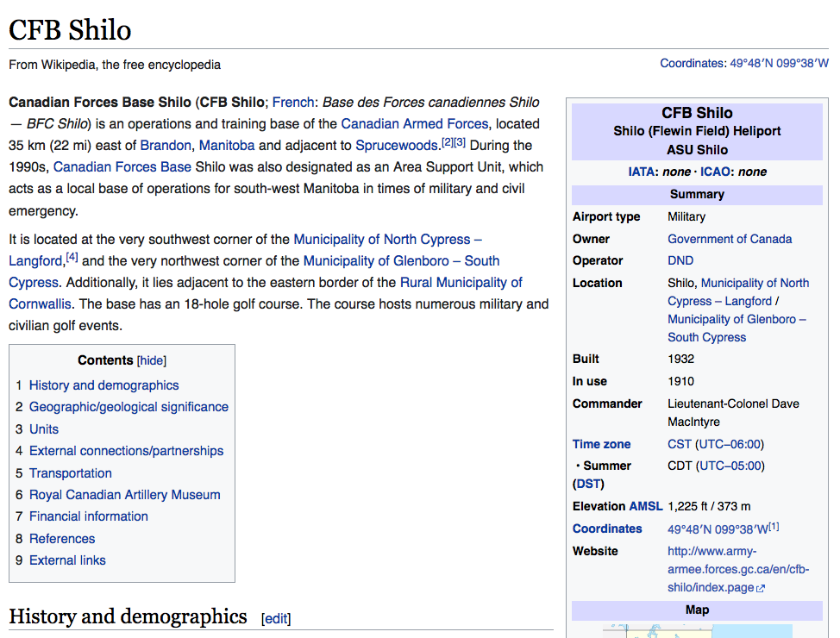
Task: Open the Canadian Forces Base link
Action: [122, 167]
